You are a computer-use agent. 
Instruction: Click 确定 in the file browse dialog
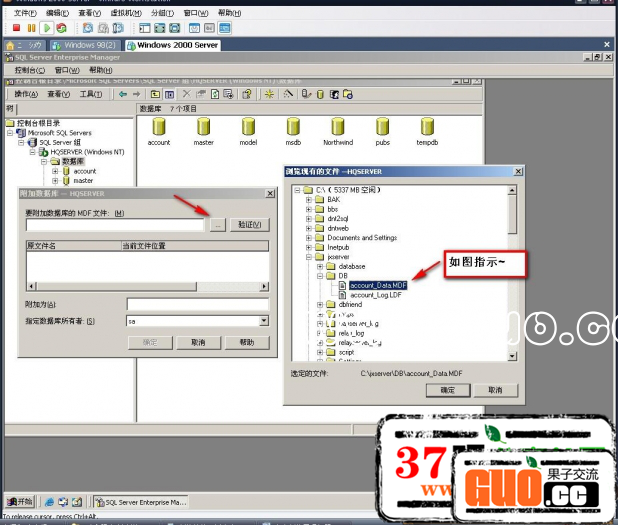pos(447,390)
